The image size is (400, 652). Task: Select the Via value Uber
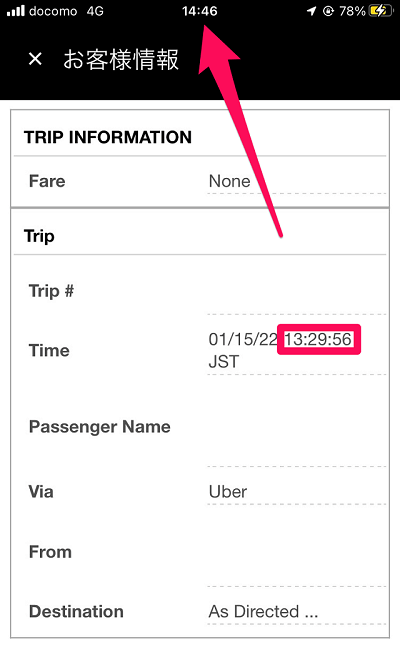click(228, 492)
